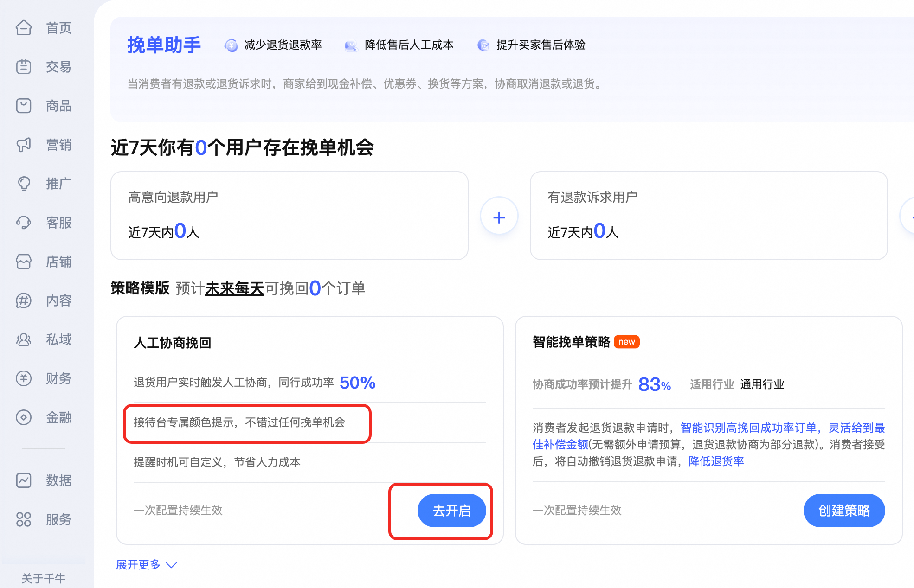Click the orange new badge

click(x=627, y=342)
